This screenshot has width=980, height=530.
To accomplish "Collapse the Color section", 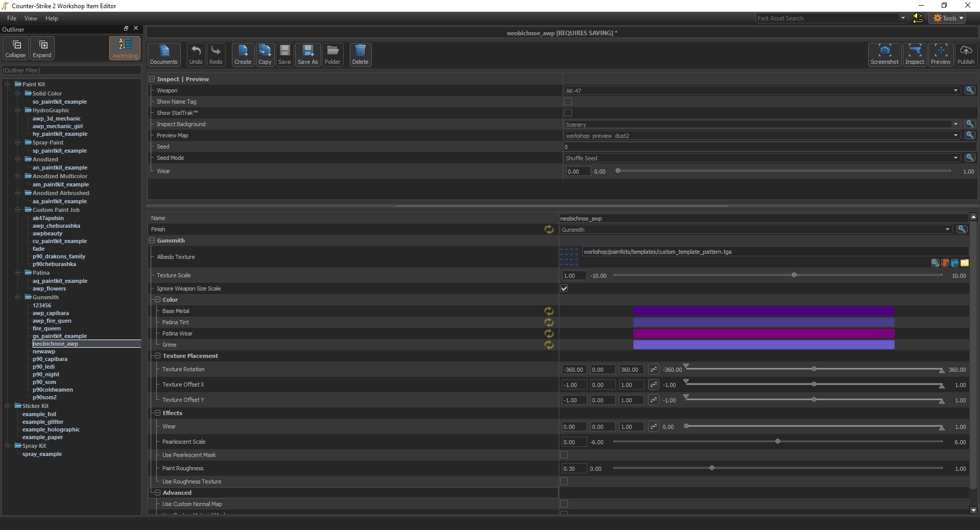I will (x=158, y=300).
